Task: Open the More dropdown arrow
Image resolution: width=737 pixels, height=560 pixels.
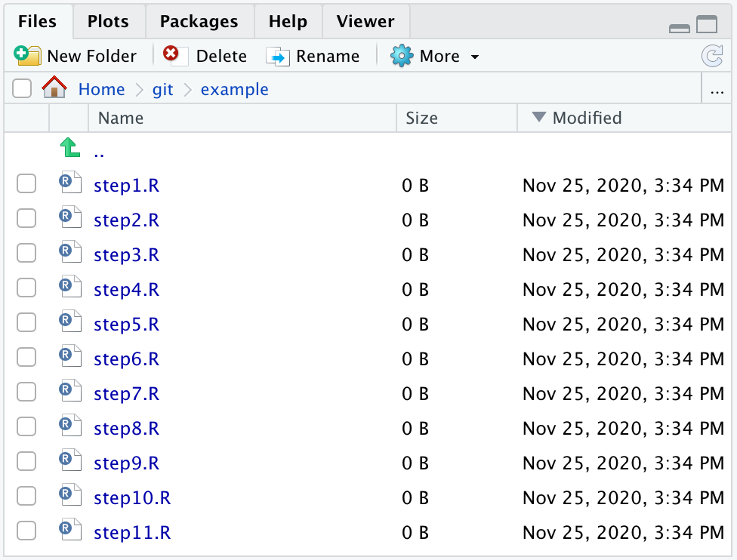Action: (x=474, y=55)
